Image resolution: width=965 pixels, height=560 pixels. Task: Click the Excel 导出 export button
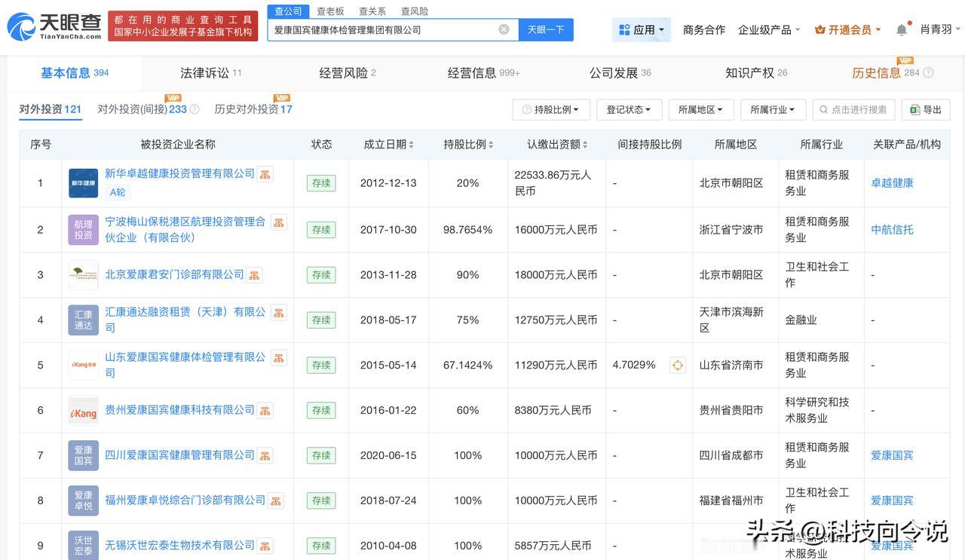(x=926, y=109)
